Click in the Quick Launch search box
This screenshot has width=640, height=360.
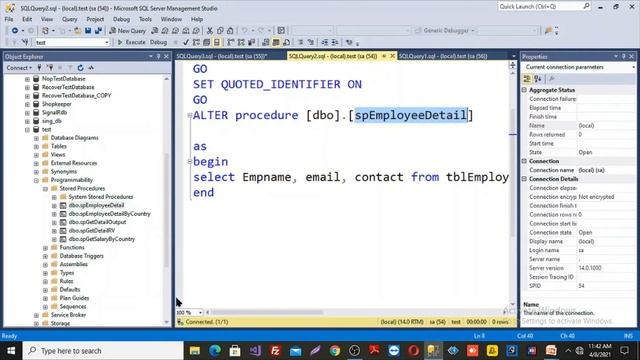544,7
